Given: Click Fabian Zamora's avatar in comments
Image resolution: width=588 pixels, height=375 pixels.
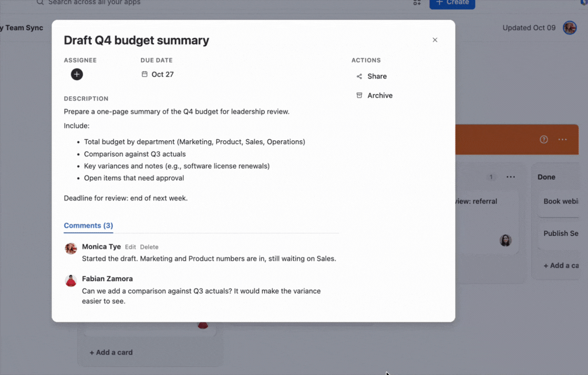Looking at the screenshot, I should [x=71, y=280].
